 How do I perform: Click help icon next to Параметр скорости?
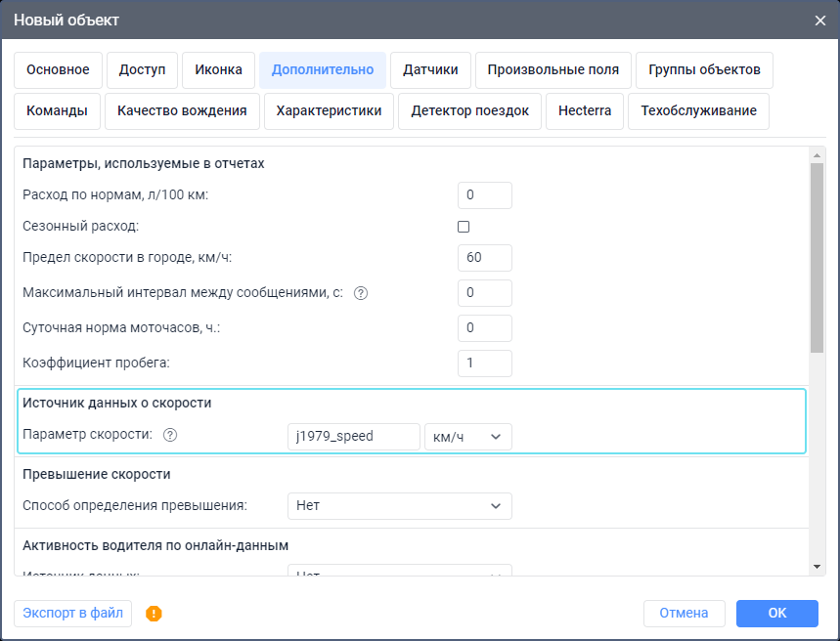pos(170,436)
